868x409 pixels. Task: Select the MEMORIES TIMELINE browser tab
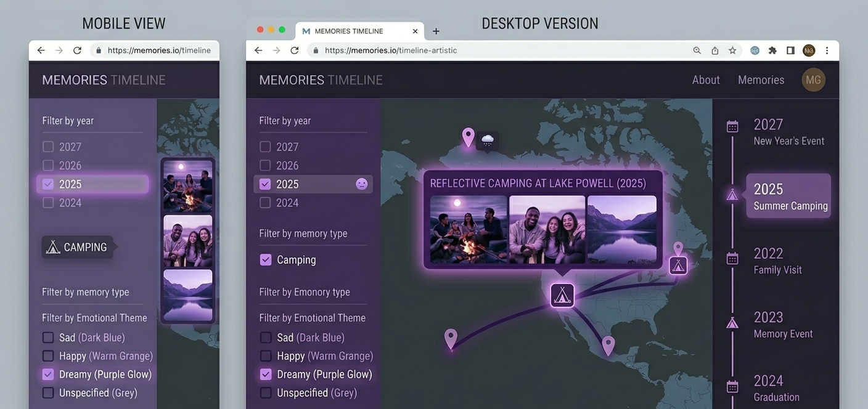(360, 31)
